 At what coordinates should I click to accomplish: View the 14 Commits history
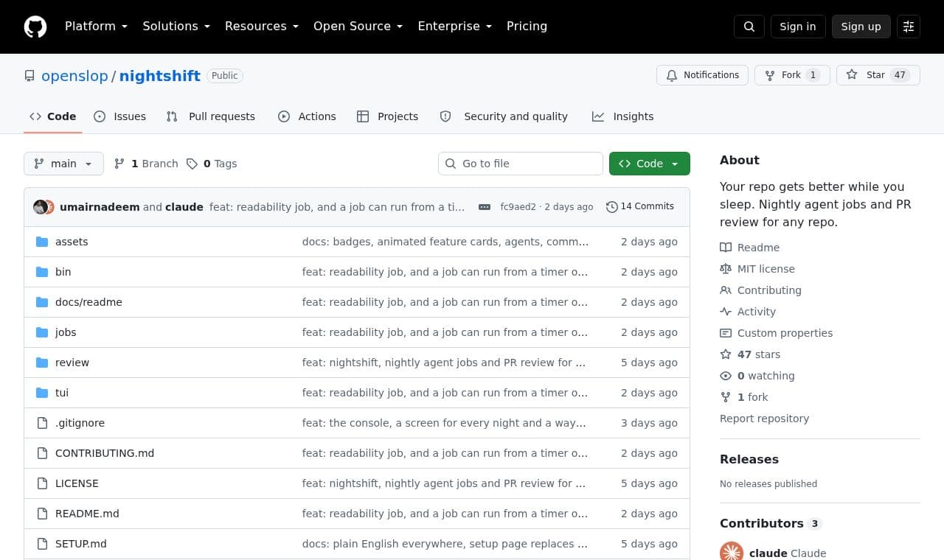[640, 206]
